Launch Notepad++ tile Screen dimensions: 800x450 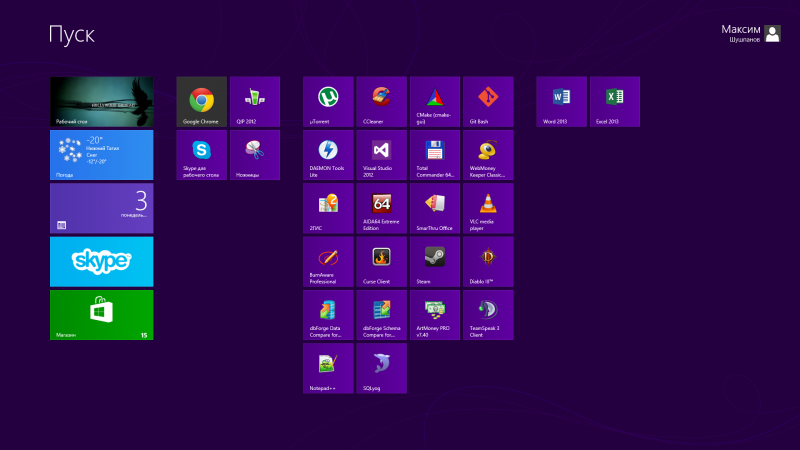point(328,368)
